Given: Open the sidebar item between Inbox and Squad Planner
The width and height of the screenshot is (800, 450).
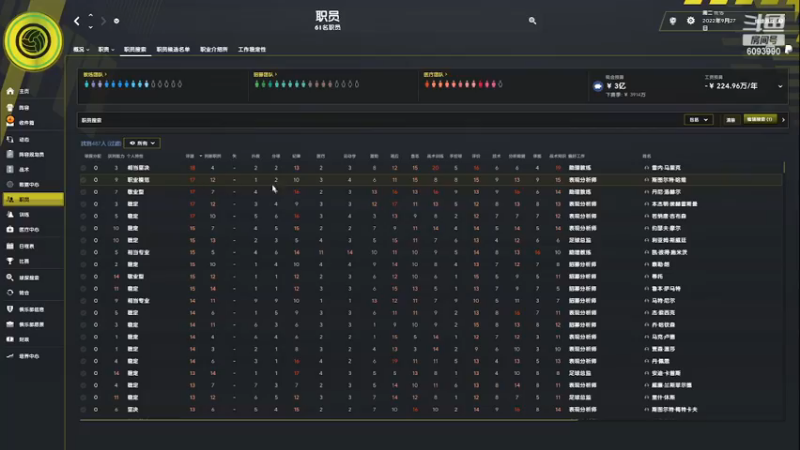Looking at the screenshot, I should pyautogui.click(x=33, y=139).
